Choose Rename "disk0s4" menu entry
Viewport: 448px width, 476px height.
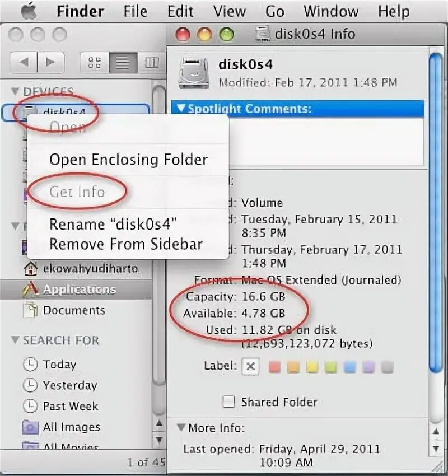point(113,225)
